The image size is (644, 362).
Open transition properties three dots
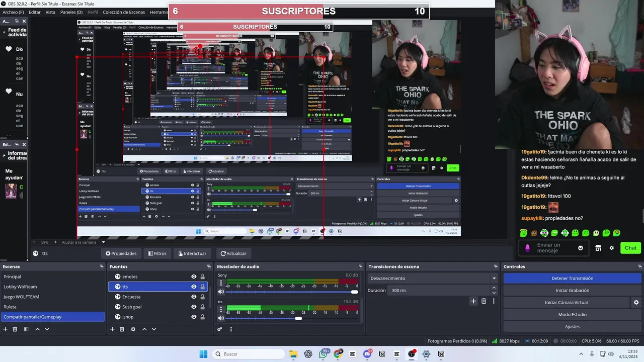click(x=494, y=301)
